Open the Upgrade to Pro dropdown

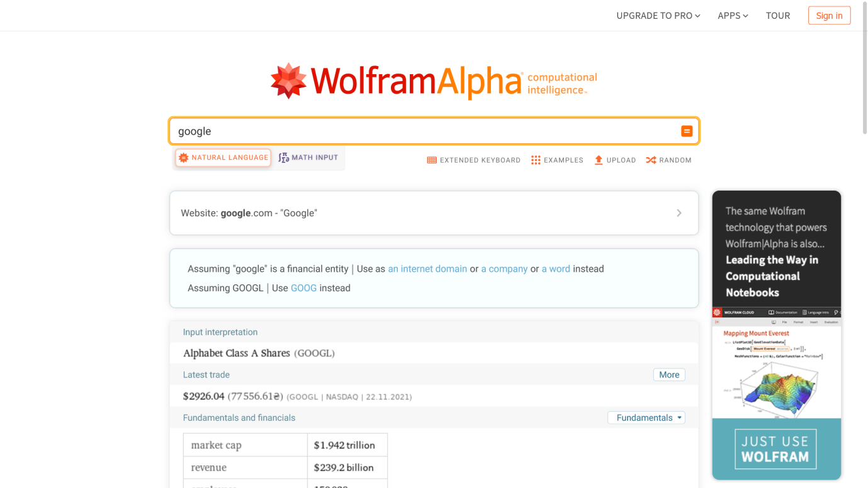pyautogui.click(x=658, y=16)
